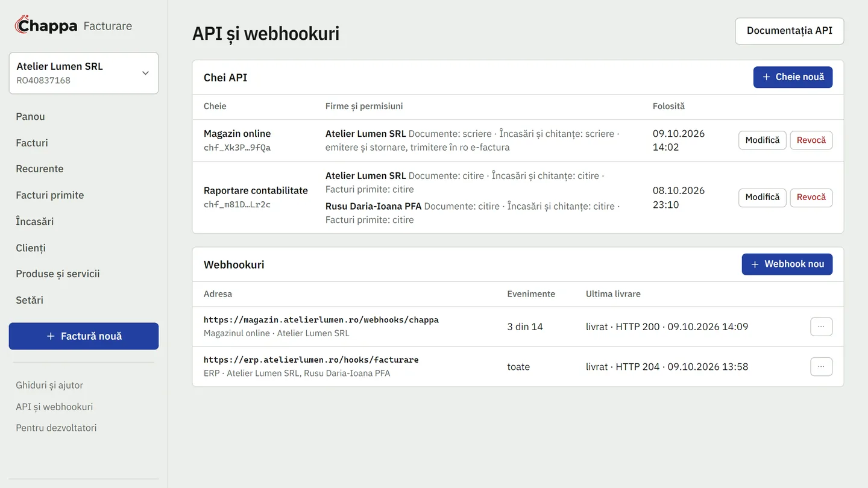This screenshot has height=488, width=868.
Task: Select API și webhookuri sidebar link
Action: (54, 407)
